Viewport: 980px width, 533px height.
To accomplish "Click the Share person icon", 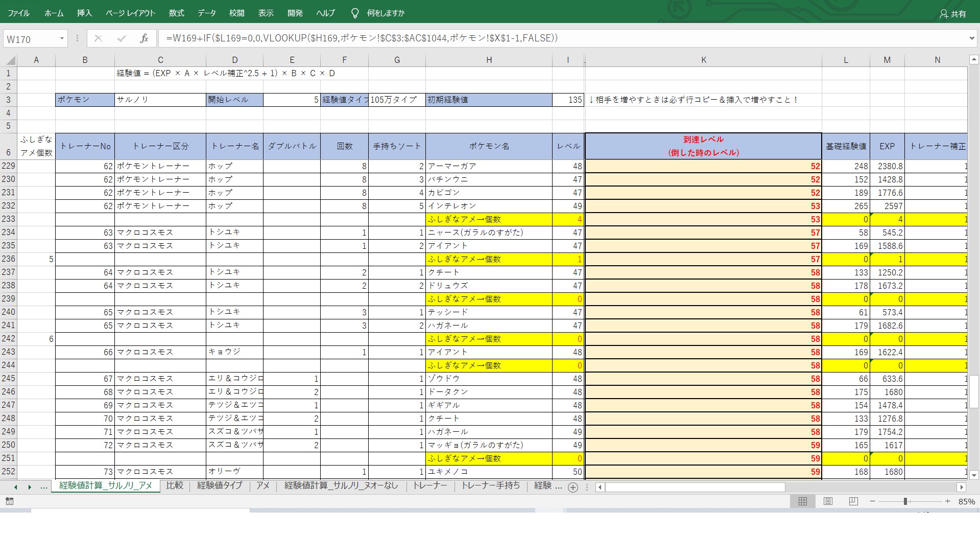I will 943,14.
